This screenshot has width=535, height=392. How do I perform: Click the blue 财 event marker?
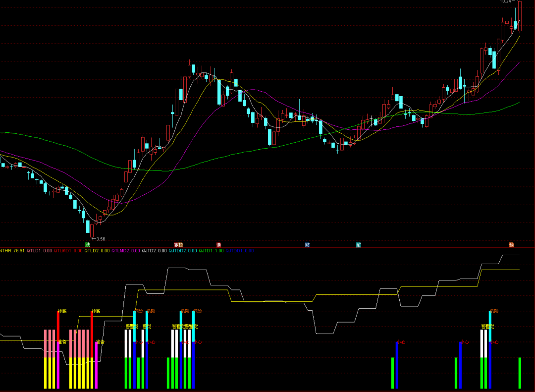(307, 244)
